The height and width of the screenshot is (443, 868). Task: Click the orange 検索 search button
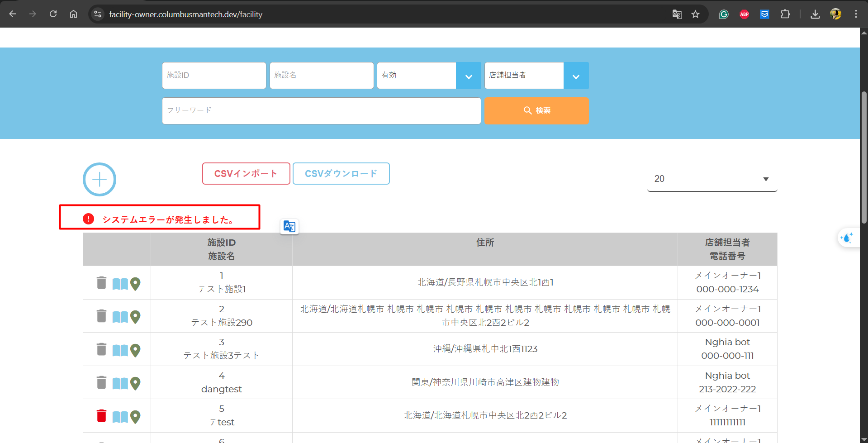click(536, 111)
